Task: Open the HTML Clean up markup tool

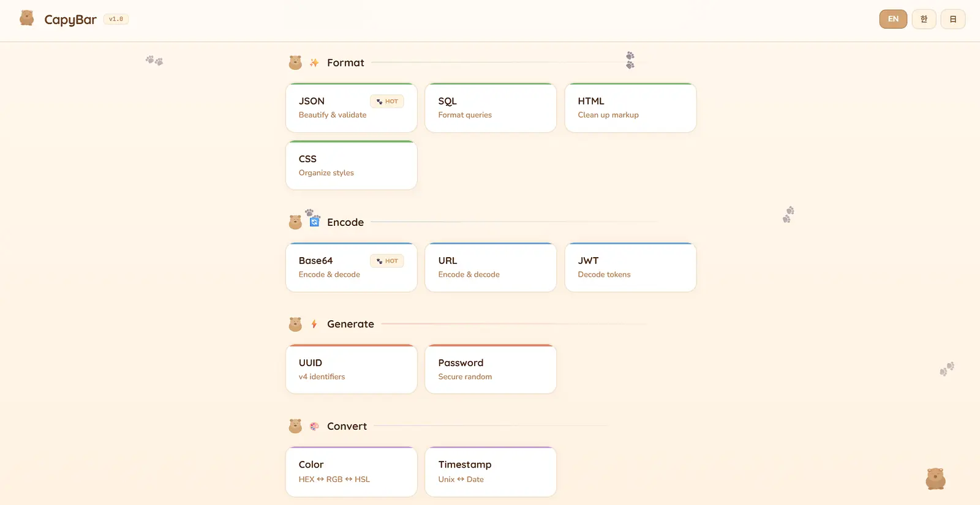Action: point(630,108)
